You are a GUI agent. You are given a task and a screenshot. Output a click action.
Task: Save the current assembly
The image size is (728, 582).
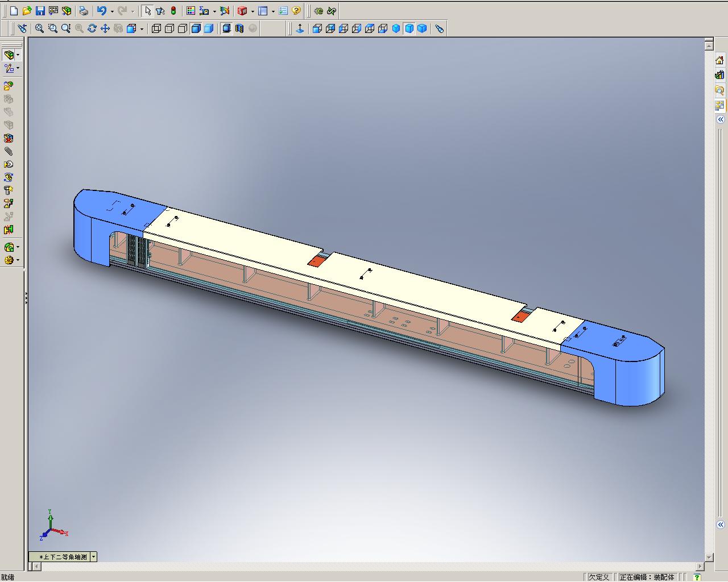[x=40, y=11]
